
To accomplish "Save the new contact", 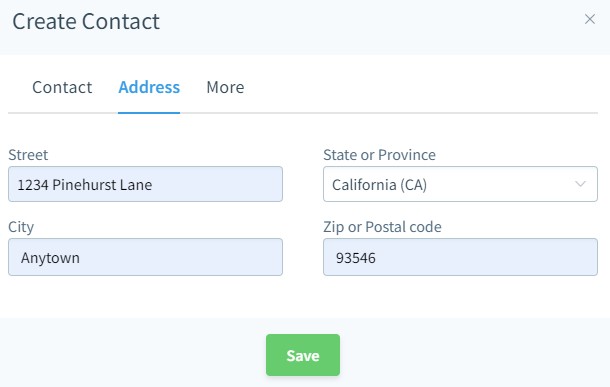I will (303, 355).
